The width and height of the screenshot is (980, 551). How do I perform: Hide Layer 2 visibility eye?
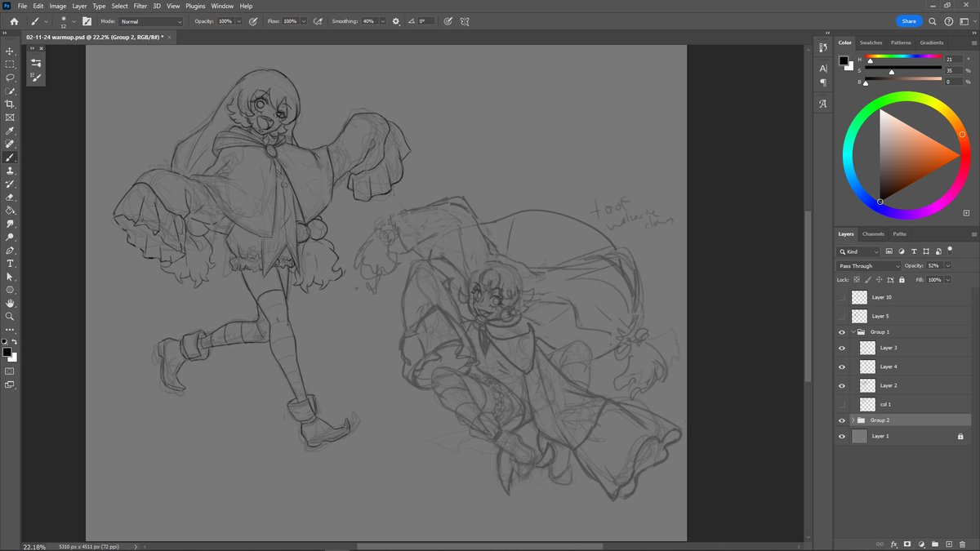[x=842, y=385]
